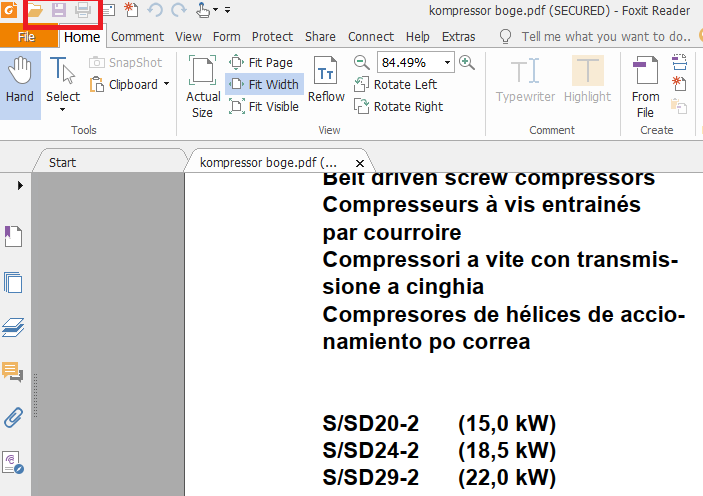Set view to Actual Size

click(203, 86)
